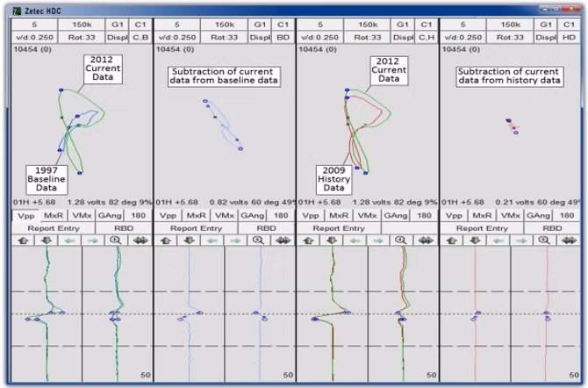Click the horizontal expand arrows in C,B panel
Image resolution: width=588 pixels, height=388 pixels.
[x=140, y=241]
